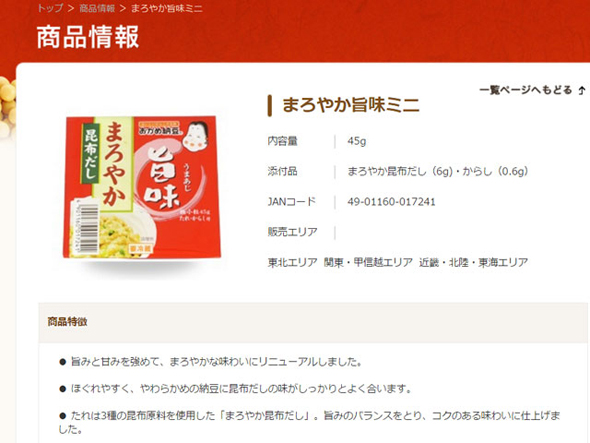
Task: Open the トップ breadcrumb link
Action: 50,8
